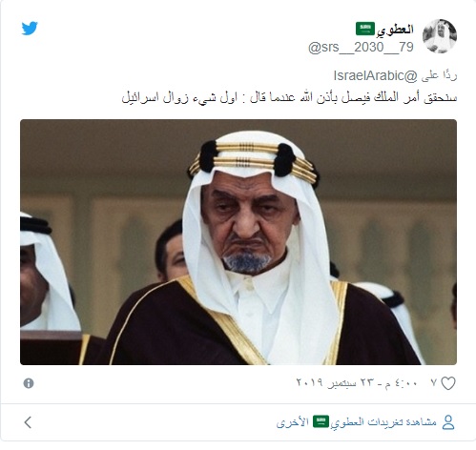Click the Twitter bird logo
Image resolution: width=476 pixels, height=450 pixels.
(x=30, y=29)
